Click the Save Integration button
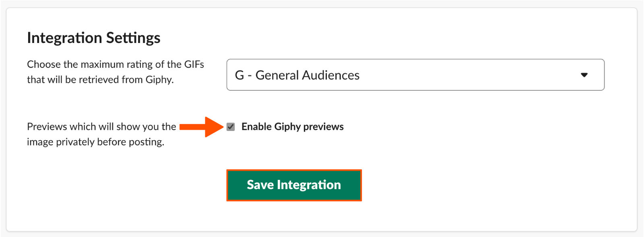 pyautogui.click(x=294, y=185)
